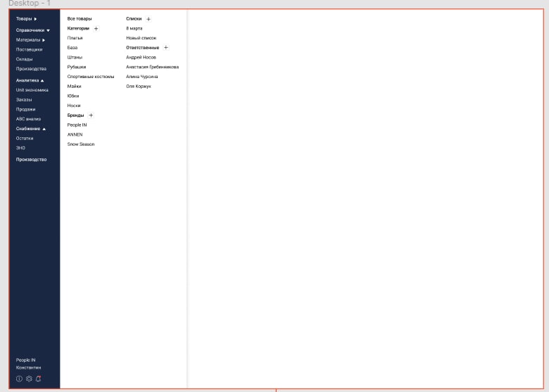
Task: Open Остатки in the sidebar
Action: tap(25, 138)
